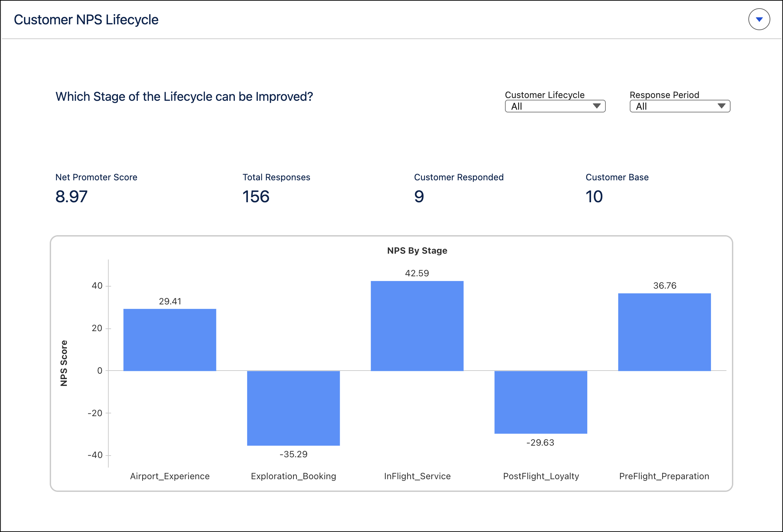
Task: Open the Response Period dropdown
Action: coord(680,106)
